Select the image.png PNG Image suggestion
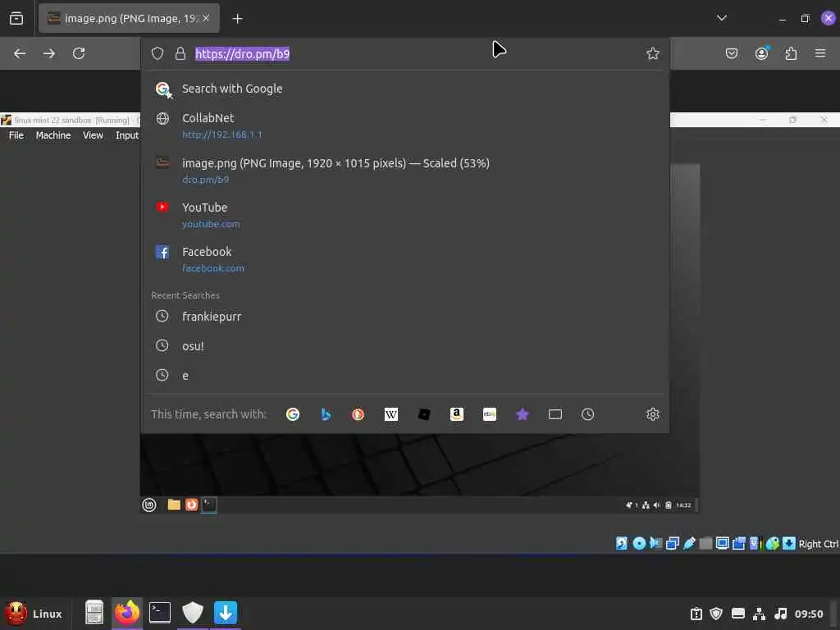This screenshot has width=840, height=630. tap(405, 171)
